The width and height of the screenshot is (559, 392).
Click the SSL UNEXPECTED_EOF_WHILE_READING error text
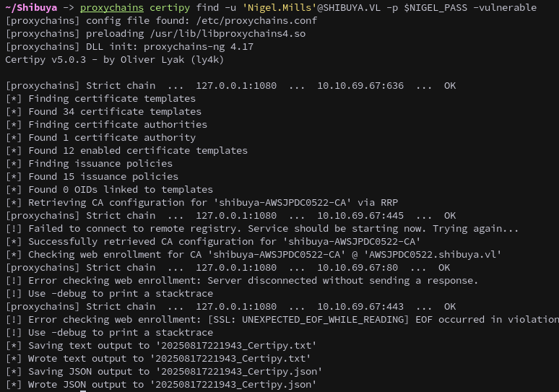tap(308, 319)
